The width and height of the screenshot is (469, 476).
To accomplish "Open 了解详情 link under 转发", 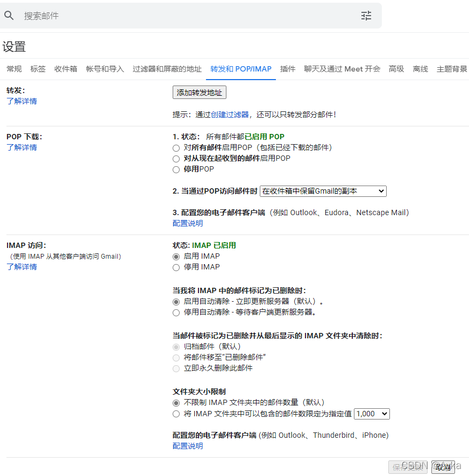I will 22,101.
